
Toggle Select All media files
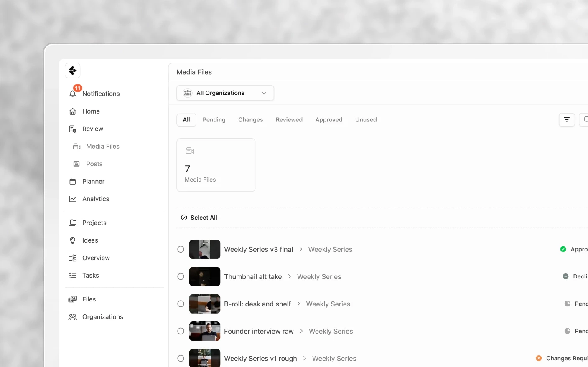[199, 218]
